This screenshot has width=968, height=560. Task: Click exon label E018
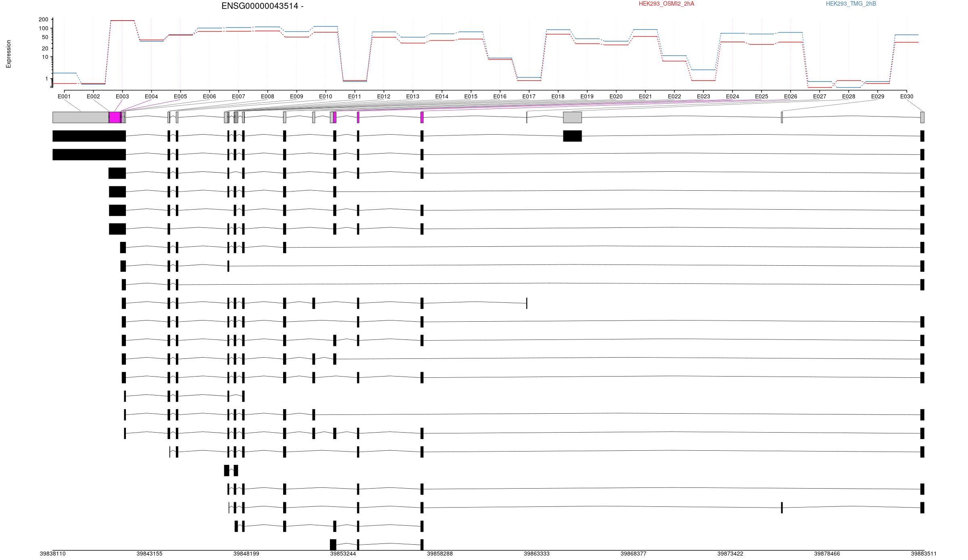pos(558,97)
